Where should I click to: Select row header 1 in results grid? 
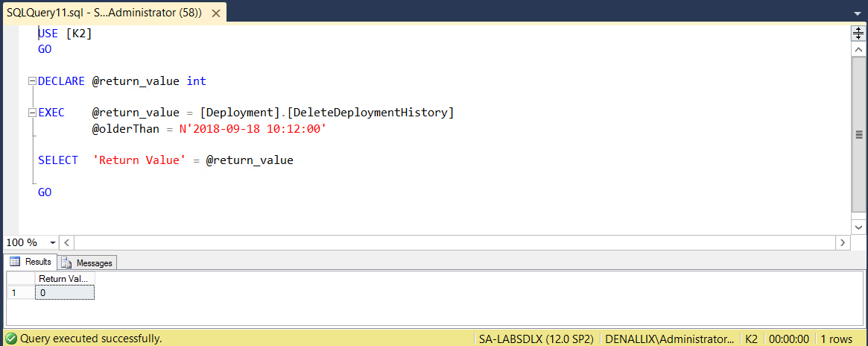[x=21, y=292]
